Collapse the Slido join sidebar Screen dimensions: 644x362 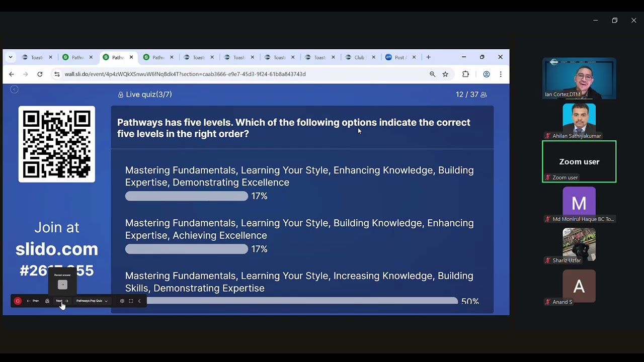(x=14, y=89)
